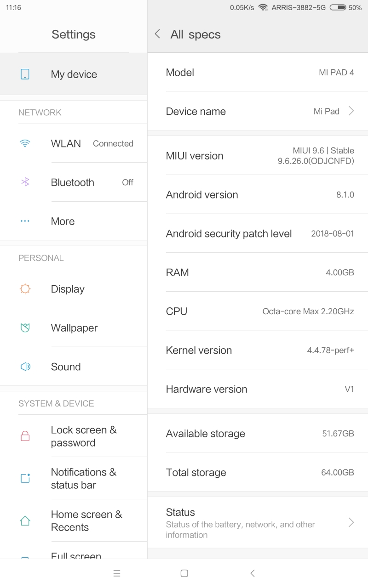
Task: Expand Device name chevron
Action: point(351,111)
